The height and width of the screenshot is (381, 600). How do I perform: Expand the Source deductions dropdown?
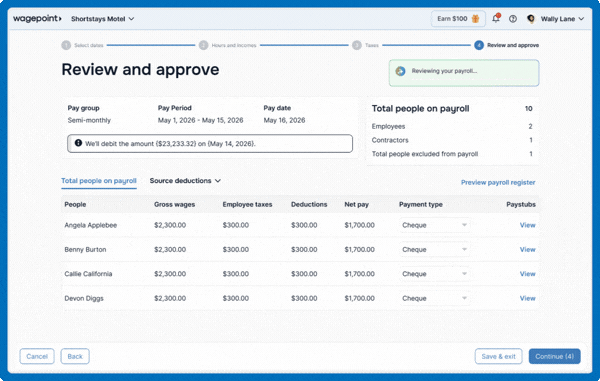coord(185,181)
